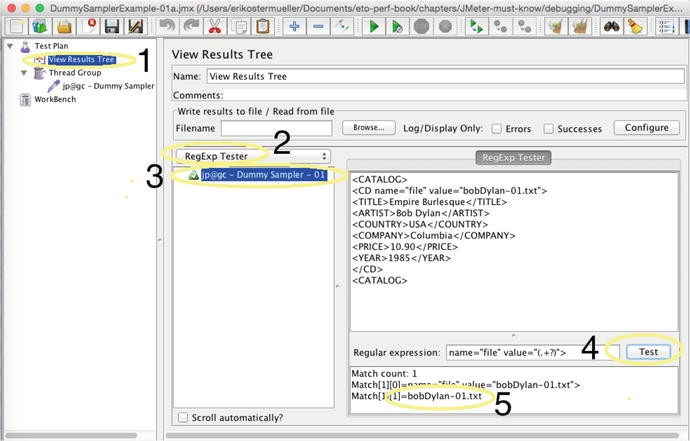Select Test Plan root node
This screenshot has width=690, height=441.
click(51, 46)
